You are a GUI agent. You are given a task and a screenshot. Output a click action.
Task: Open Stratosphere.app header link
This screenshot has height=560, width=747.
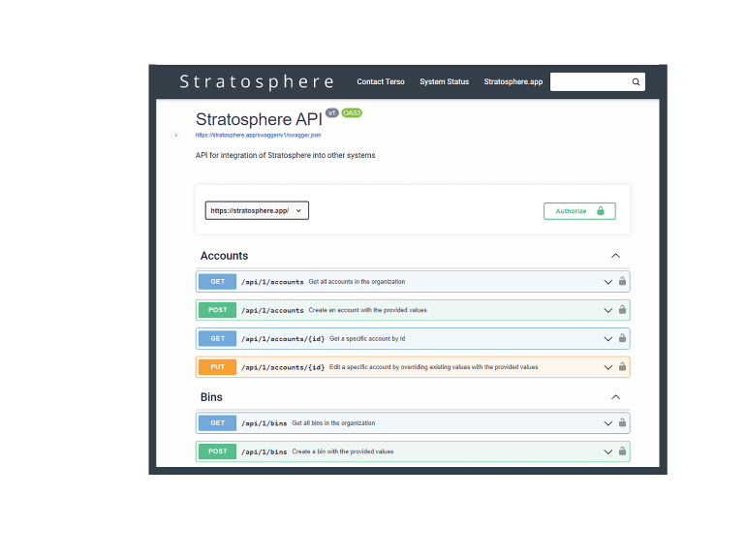click(x=514, y=82)
